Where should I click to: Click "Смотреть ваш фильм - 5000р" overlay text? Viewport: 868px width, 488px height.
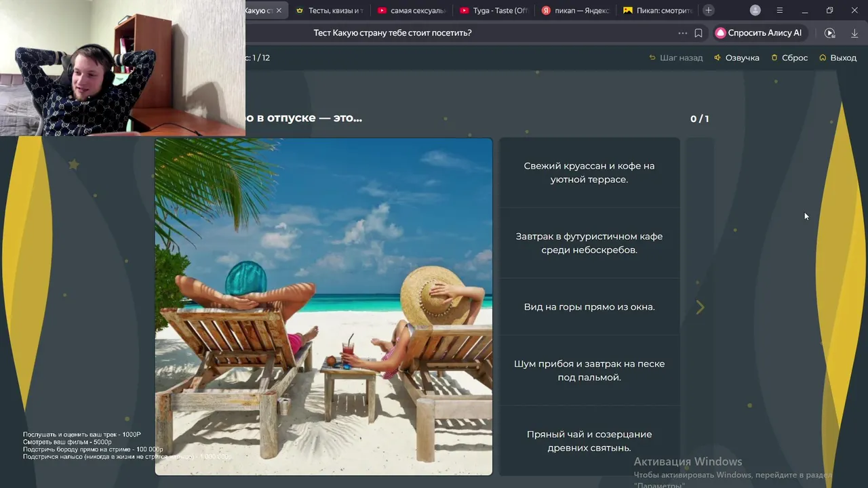(x=67, y=442)
